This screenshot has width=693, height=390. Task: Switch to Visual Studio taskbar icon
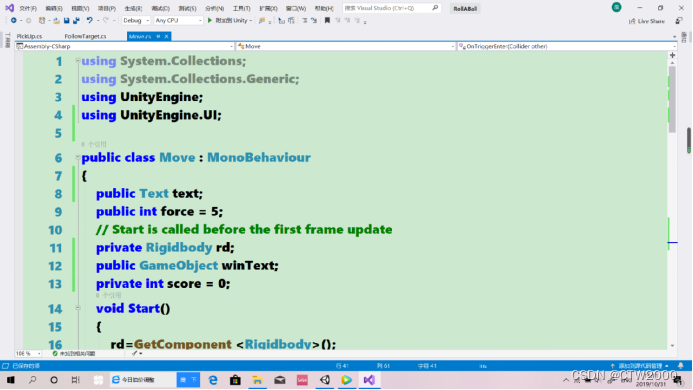point(369,380)
